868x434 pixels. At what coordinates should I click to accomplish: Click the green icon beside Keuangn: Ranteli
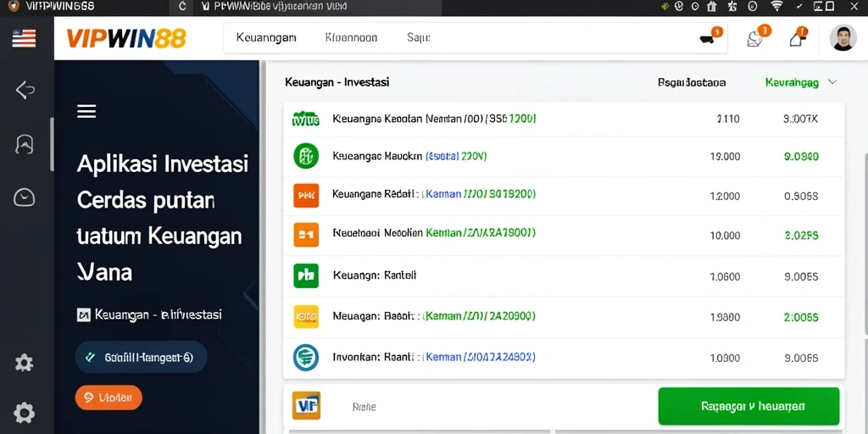click(x=305, y=275)
